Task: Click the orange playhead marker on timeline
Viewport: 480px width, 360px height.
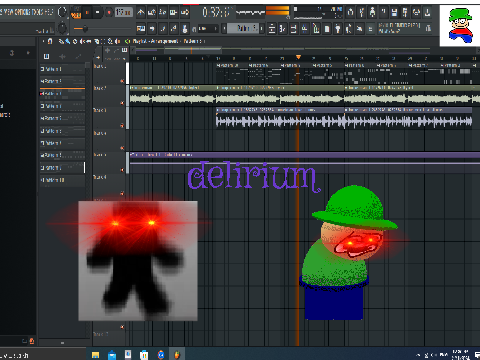Action: [298, 57]
